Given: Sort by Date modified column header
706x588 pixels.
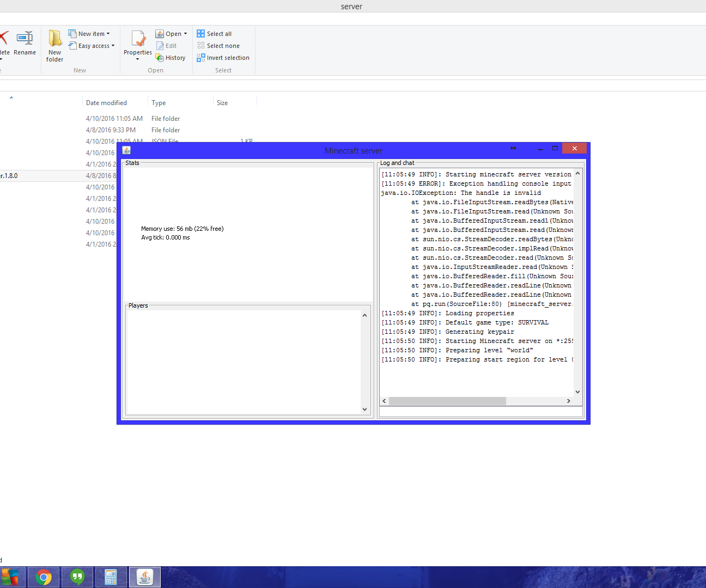Looking at the screenshot, I should click(106, 102).
